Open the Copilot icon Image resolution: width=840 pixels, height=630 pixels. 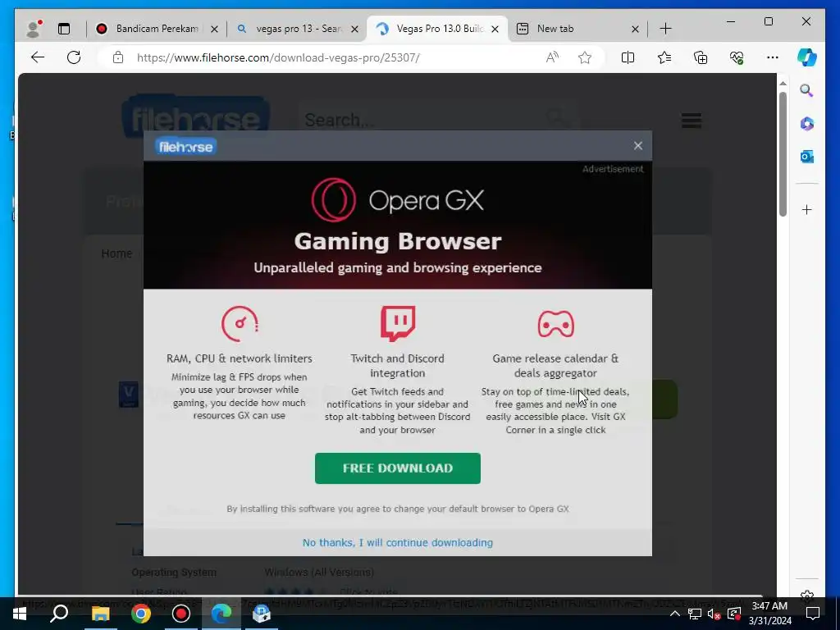tap(807, 57)
